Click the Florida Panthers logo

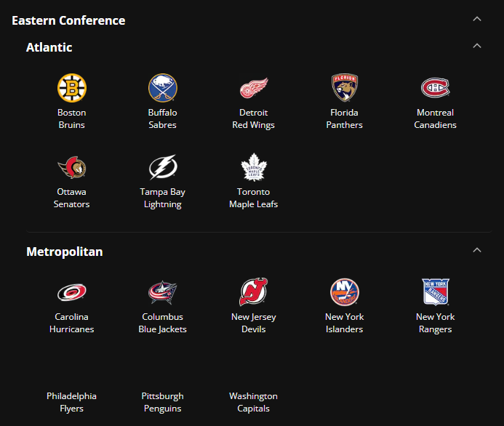[x=345, y=88]
